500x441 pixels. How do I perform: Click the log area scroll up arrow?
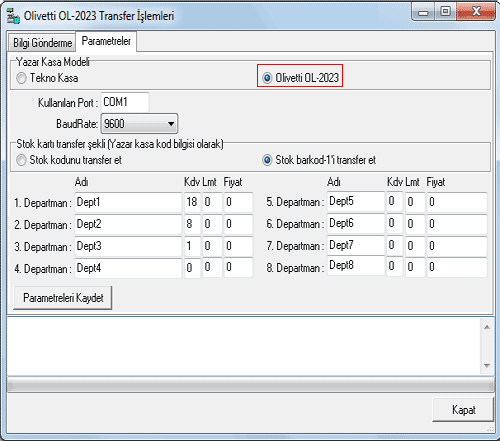pos(487,327)
